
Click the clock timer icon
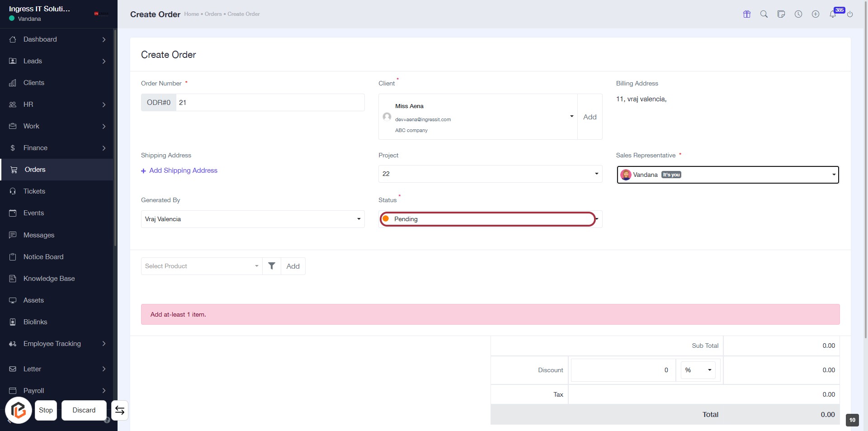point(798,14)
